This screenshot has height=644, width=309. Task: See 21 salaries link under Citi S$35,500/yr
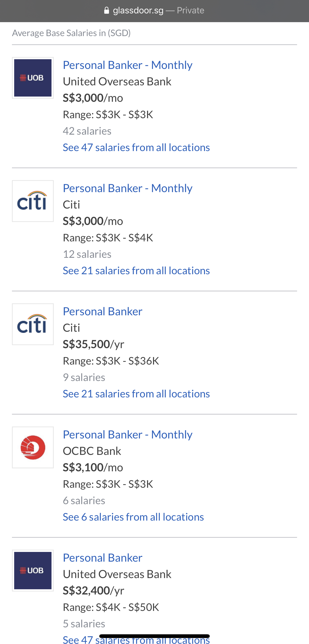[x=136, y=394]
